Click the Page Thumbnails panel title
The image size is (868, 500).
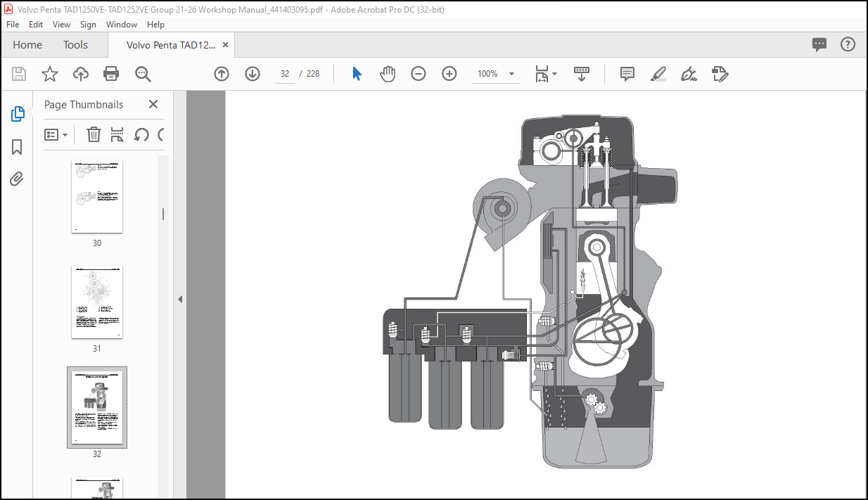(84, 104)
